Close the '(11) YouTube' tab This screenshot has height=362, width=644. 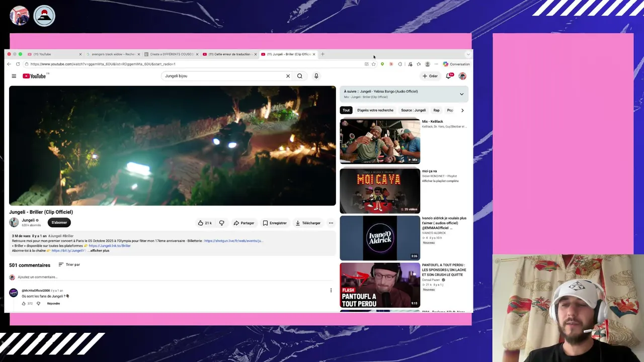tap(80, 54)
